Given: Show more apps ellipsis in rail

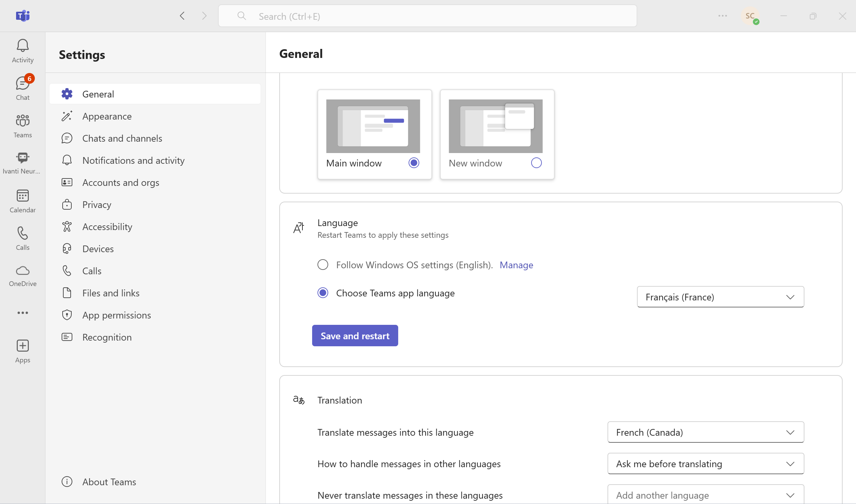Looking at the screenshot, I should click(22, 312).
